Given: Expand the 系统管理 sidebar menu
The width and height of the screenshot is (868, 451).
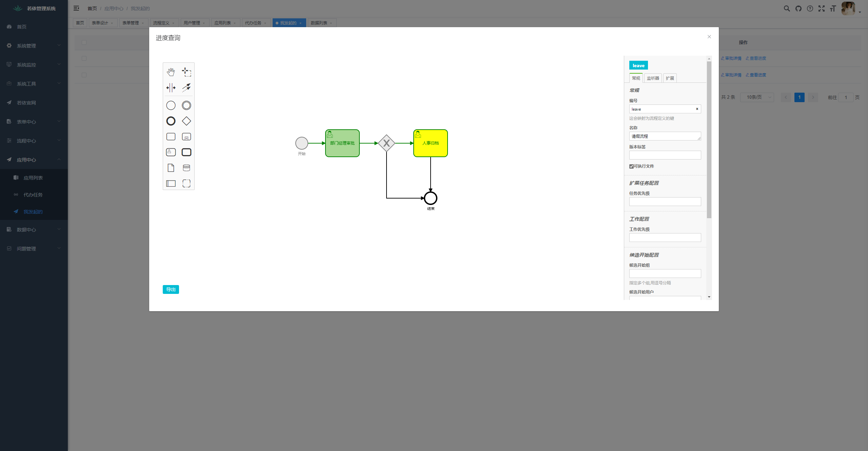Looking at the screenshot, I should (x=34, y=45).
